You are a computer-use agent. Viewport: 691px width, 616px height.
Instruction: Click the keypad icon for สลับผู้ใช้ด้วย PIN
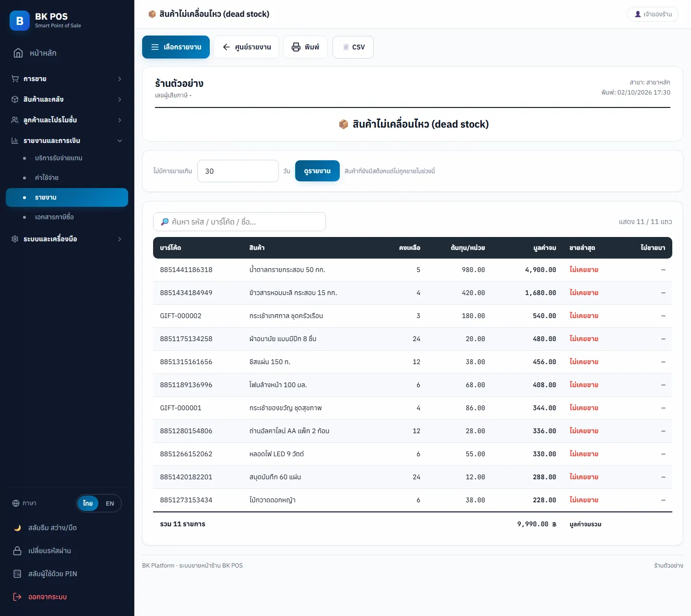tap(17, 574)
